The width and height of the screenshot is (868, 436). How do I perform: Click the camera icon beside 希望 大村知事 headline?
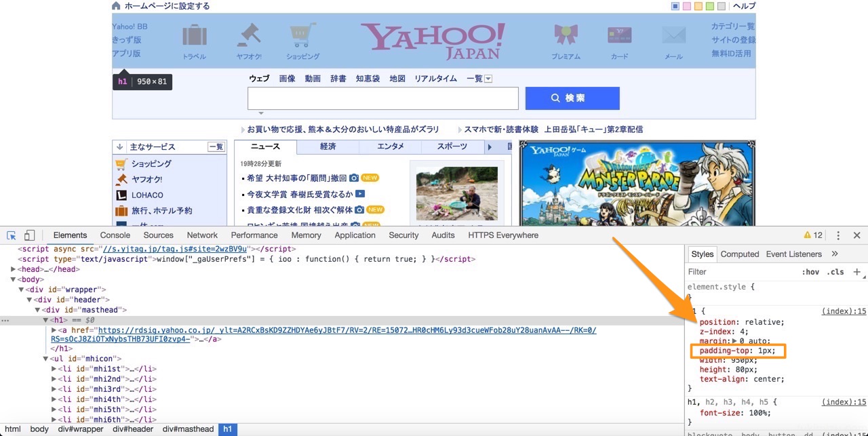click(353, 178)
